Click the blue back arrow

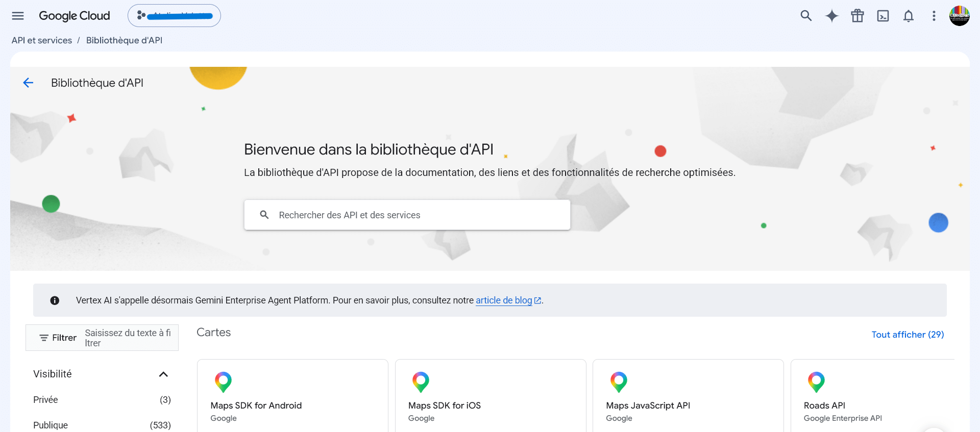point(28,83)
